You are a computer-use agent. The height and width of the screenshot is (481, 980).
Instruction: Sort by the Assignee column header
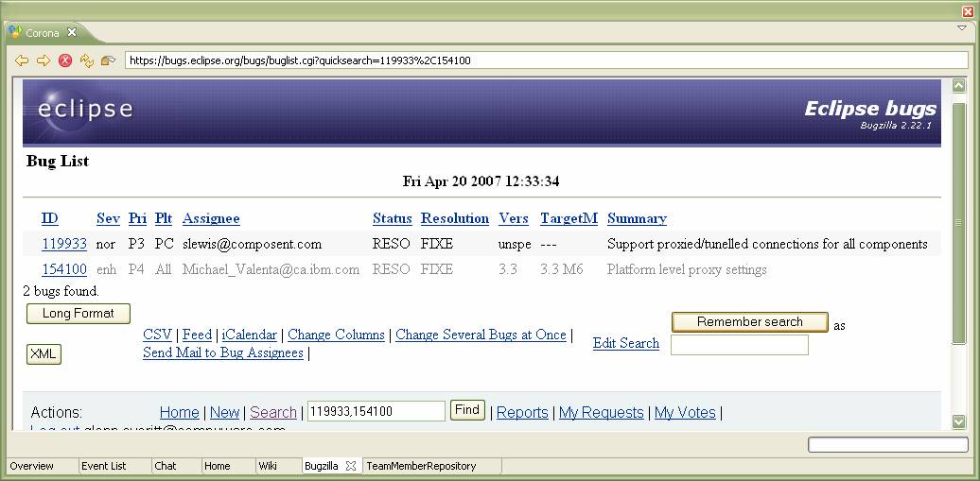pyautogui.click(x=211, y=218)
